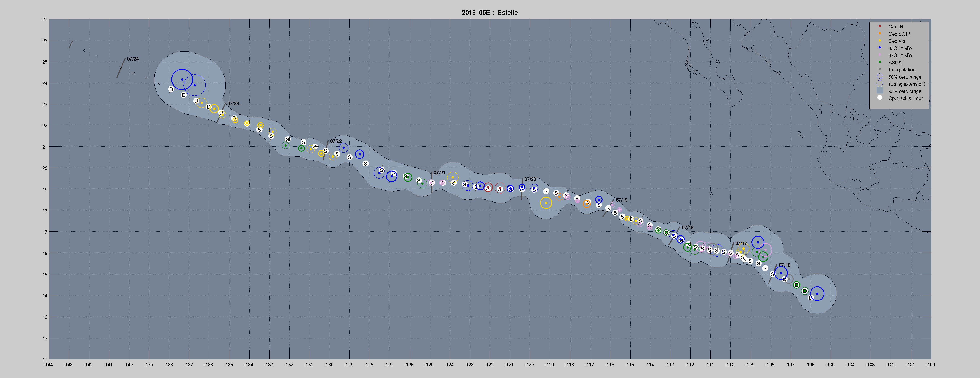980x378 pixels.
Task: Select the blue 85GHz MW legend marker
Action: click(x=879, y=48)
